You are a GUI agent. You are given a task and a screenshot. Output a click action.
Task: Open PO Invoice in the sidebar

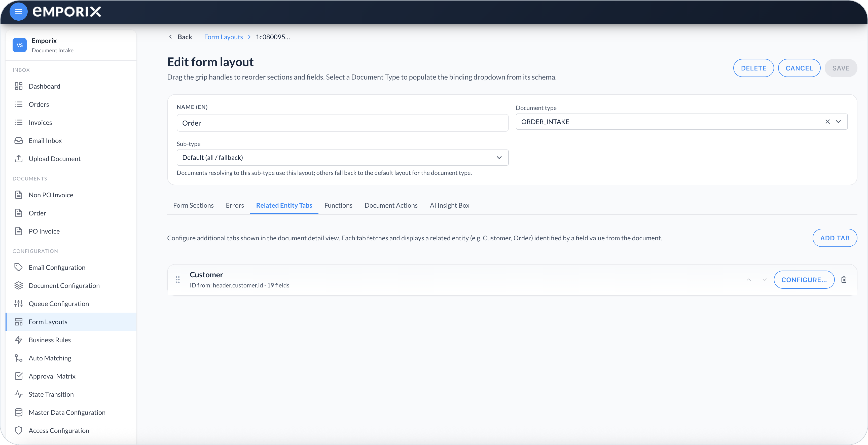coord(71,231)
